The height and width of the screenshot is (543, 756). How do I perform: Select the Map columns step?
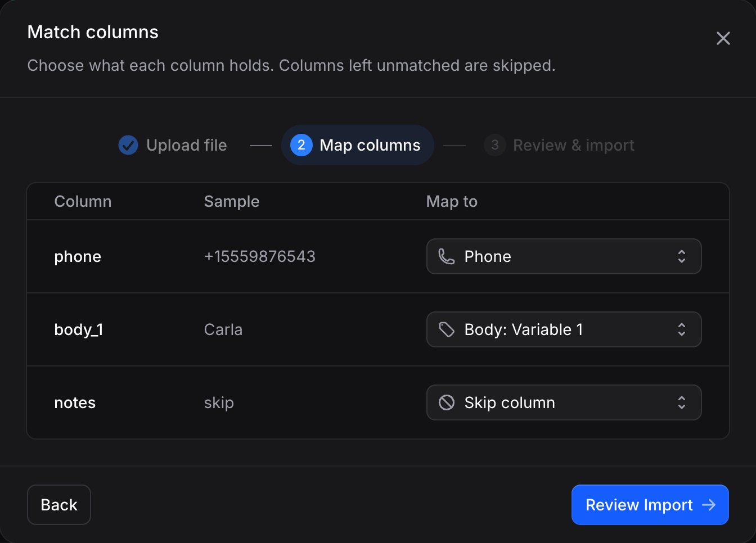357,145
